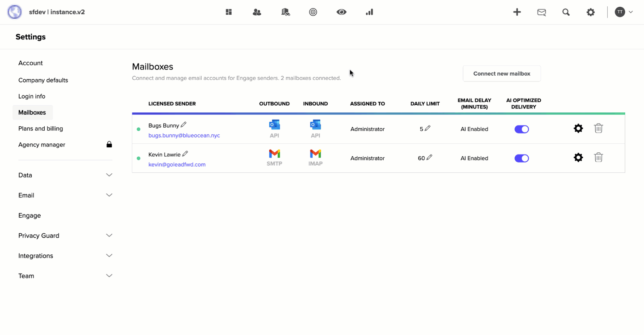Click the Inbound column header

[315, 103]
